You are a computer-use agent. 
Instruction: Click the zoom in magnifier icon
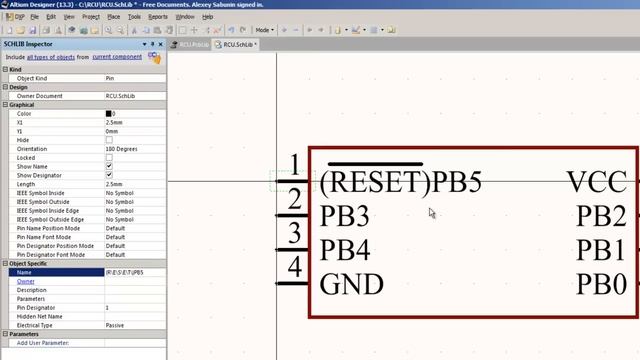pyautogui.click(x=109, y=30)
